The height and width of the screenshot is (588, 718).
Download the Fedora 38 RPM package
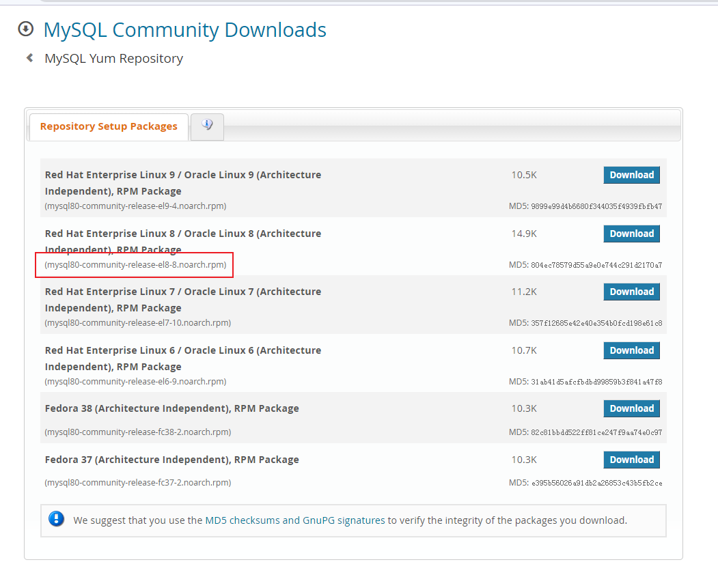631,408
